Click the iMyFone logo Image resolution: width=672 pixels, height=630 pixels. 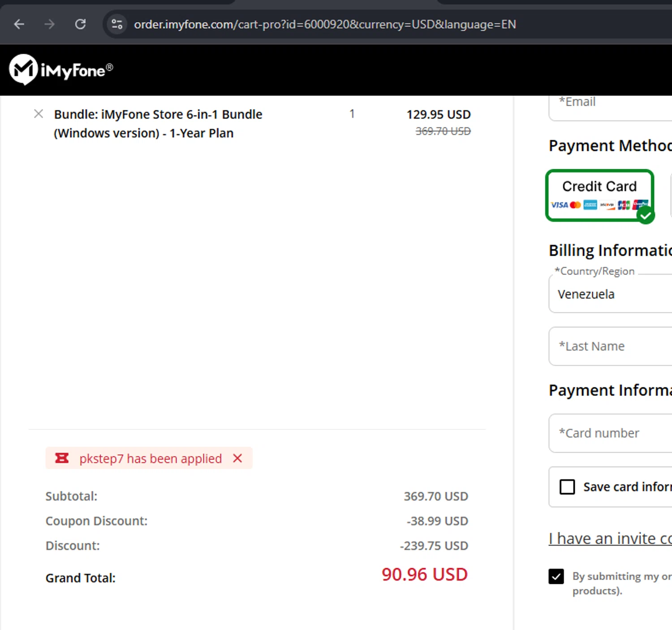pyautogui.click(x=61, y=70)
